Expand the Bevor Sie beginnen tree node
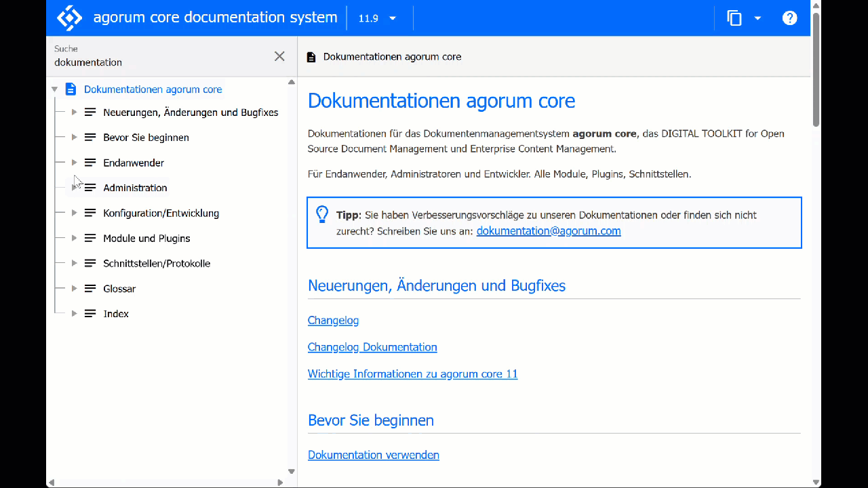Image resolution: width=868 pixels, height=488 pixels. click(74, 137)
